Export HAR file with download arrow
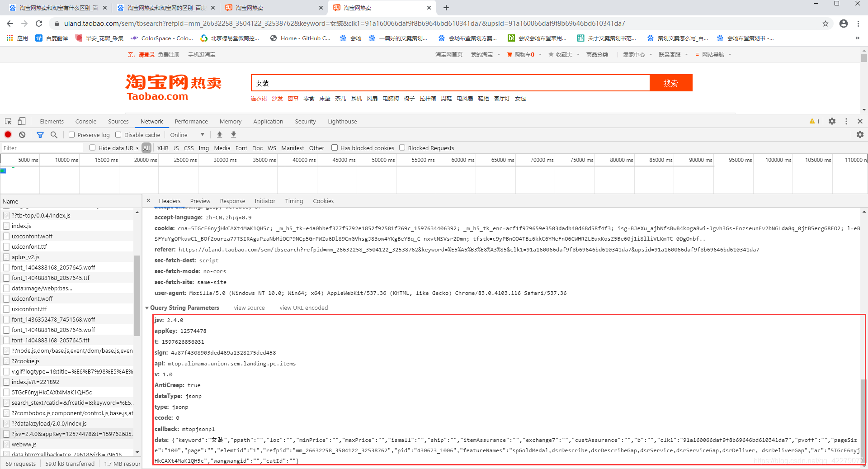This screenshot has height=469, width=868. [234, 134]
